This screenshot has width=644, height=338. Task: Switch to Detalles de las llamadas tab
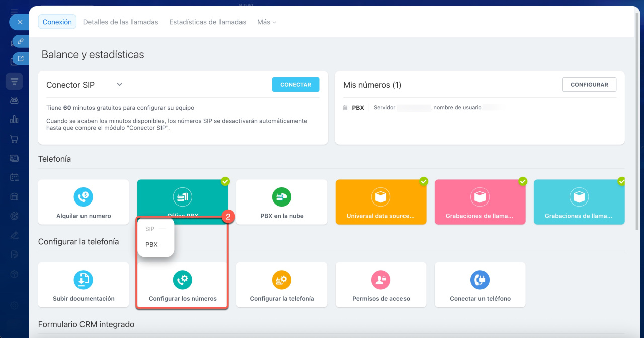[120, 22]
